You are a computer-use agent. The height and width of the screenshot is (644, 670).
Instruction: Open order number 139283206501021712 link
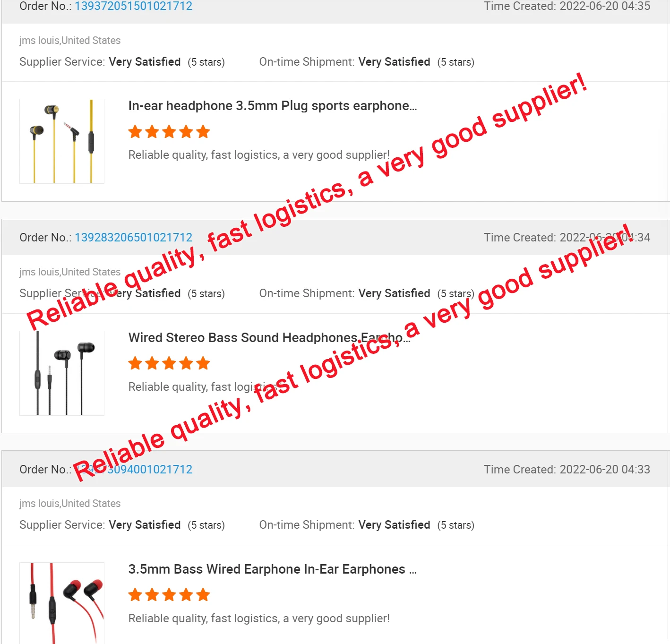(134, 237)
